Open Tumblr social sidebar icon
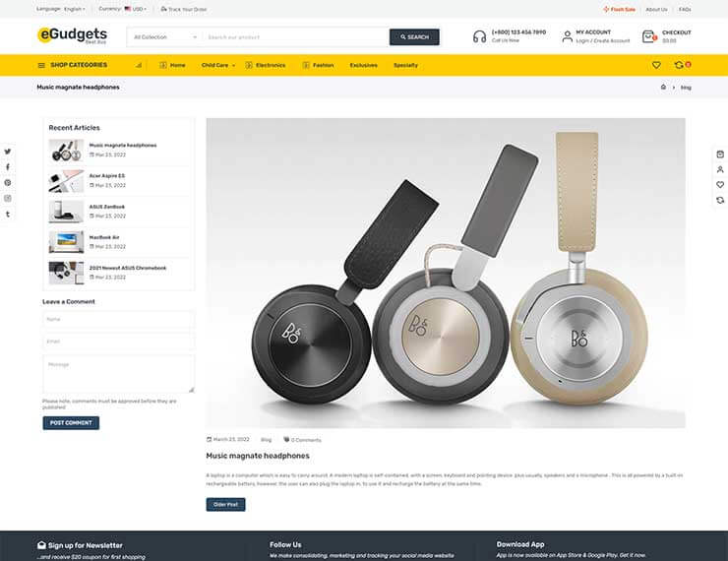This screenshot has height=561, width=728. tap(8, 215)
